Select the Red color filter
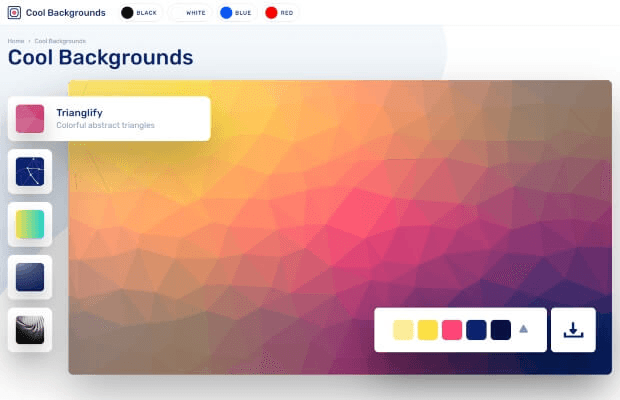 click(280, 13)
